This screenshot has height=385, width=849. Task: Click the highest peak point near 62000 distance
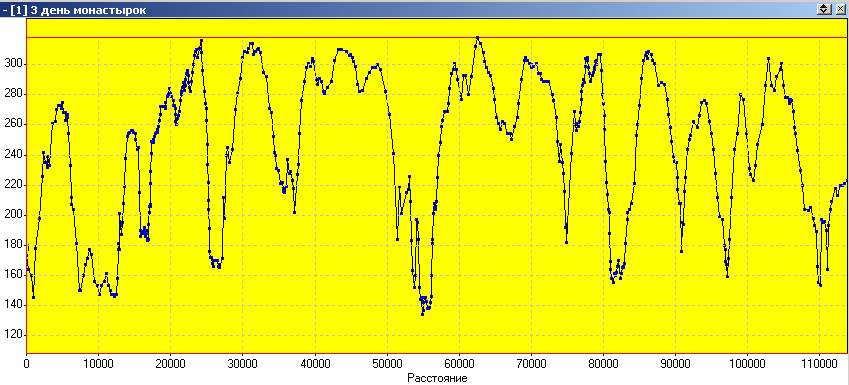pyautogui.click(x=477, y=37)
